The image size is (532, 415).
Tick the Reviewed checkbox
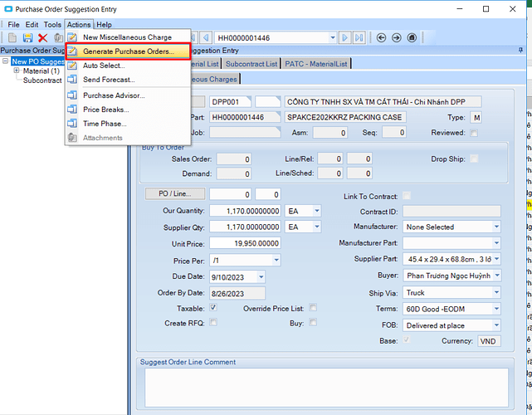pos(474,133)
